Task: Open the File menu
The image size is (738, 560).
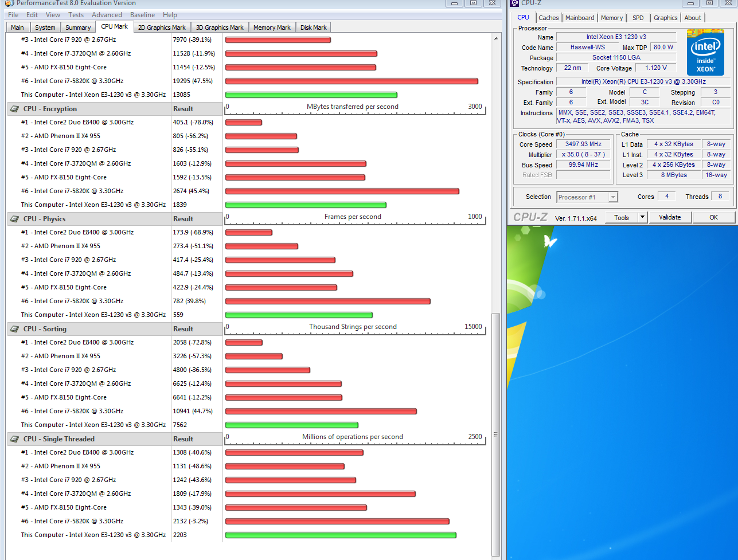Action: [13, 15]
